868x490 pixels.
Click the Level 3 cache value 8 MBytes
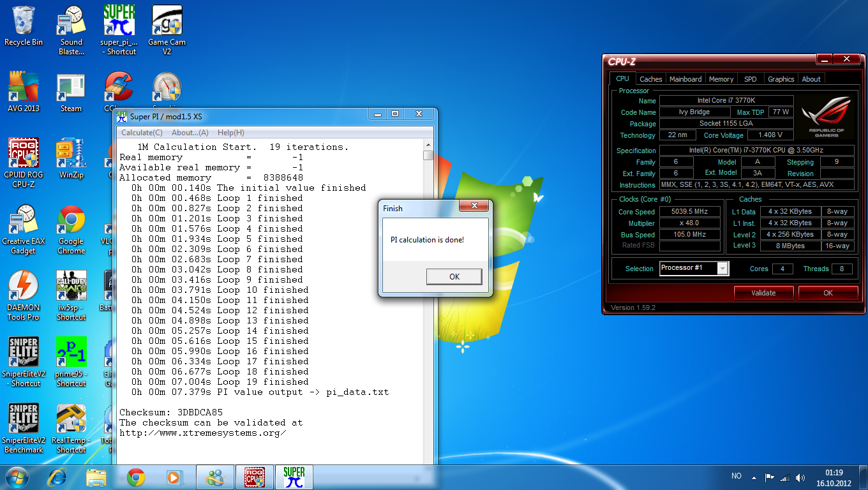(x=791, y=246)
